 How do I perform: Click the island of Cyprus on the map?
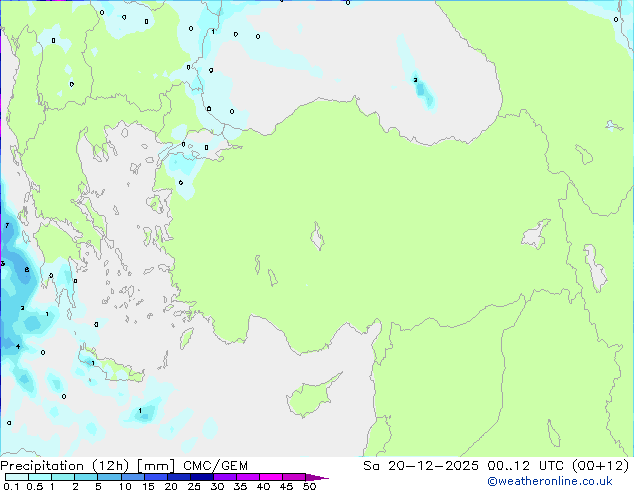pyautogui.click(x=312, y=397)
